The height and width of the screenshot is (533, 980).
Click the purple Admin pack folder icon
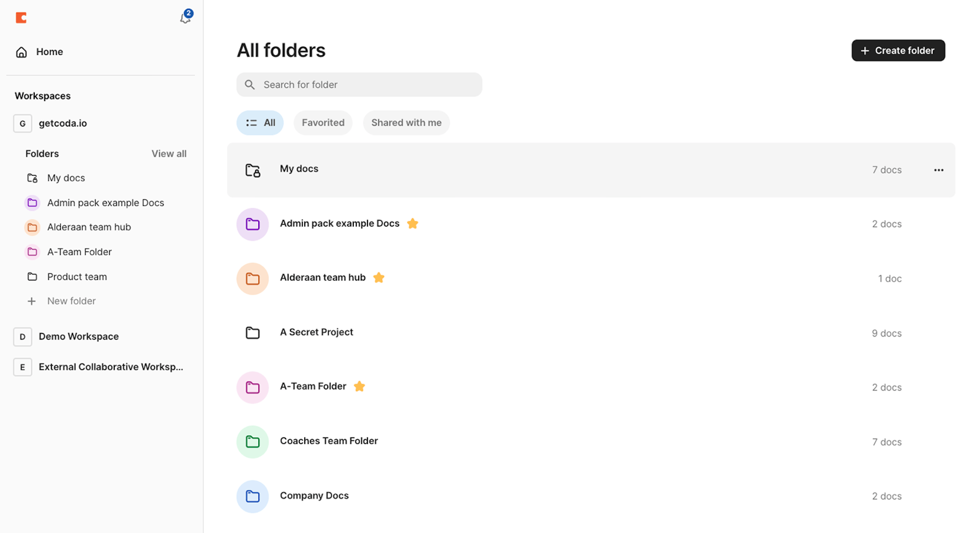coord(252,225)
